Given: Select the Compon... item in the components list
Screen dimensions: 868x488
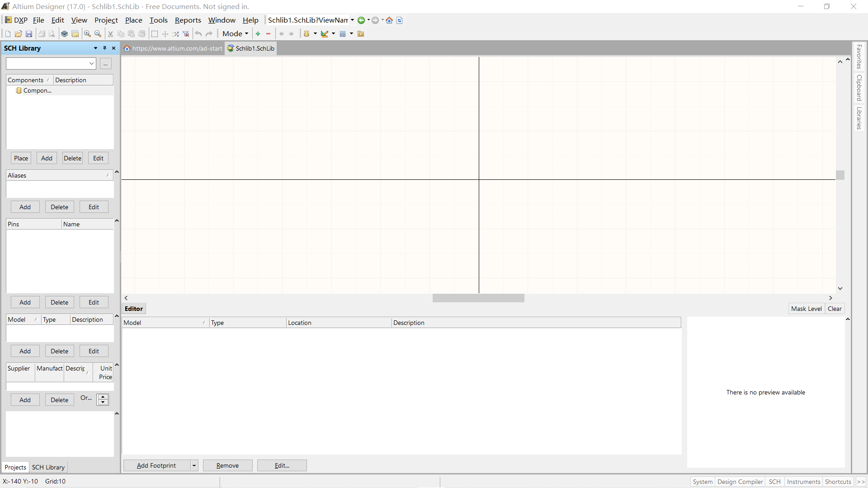Looking at the screenshot, I should (x=37, y=90).
